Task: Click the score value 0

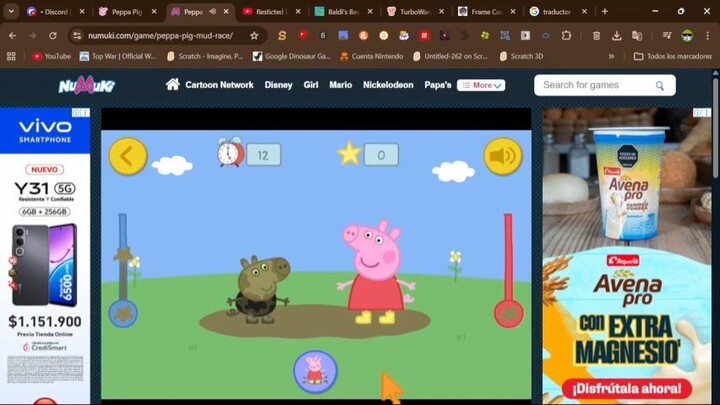Action: [381, 155]
